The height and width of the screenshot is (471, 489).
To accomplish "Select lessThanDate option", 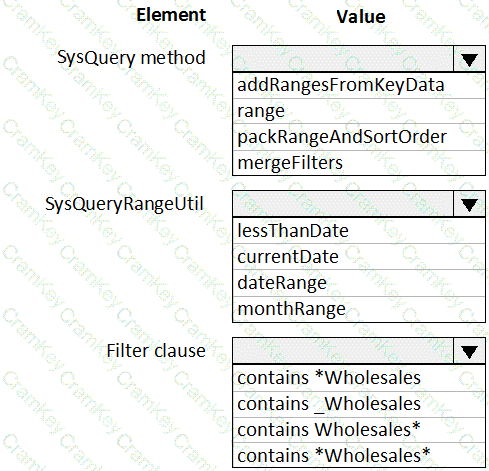I will pos(359,231).
